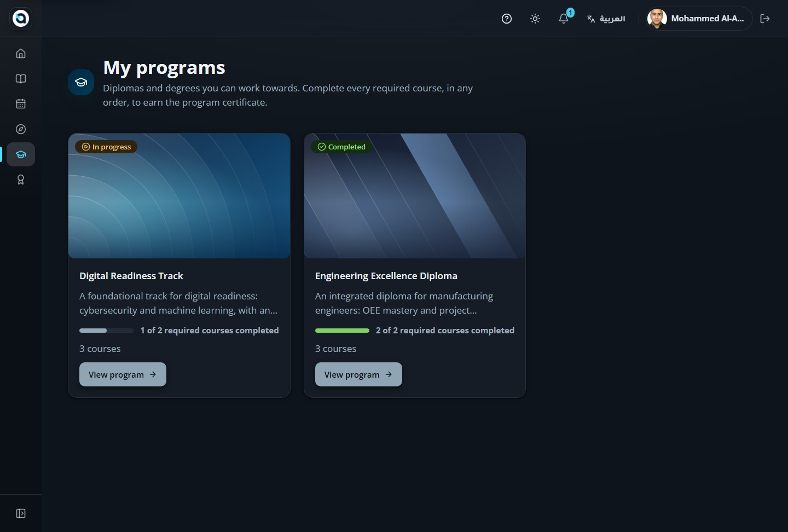Click the Digital Readiness Track cover image
Viewport: 788px width, 532px height.
179,196
